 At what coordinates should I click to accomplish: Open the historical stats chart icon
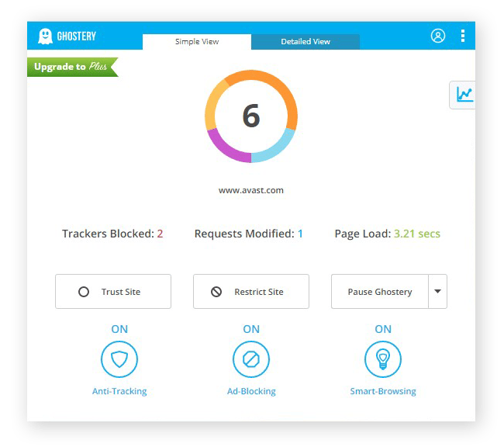click(x=464, y=95)
